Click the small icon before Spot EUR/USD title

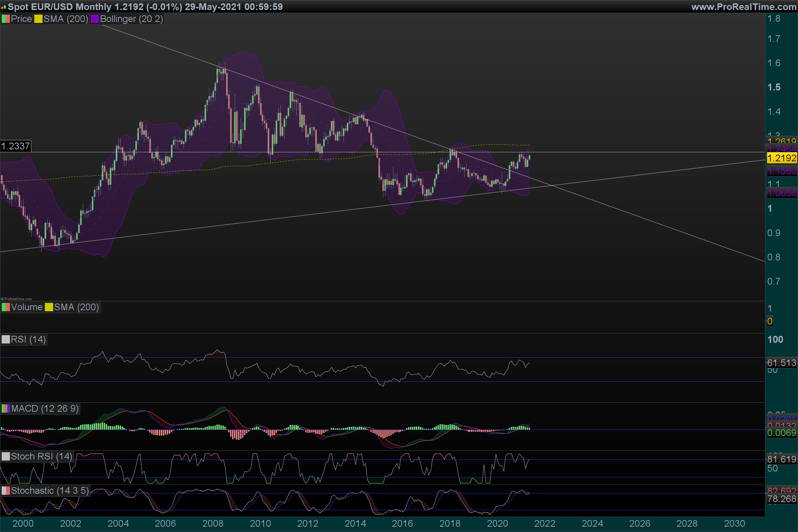click(x=3, y=7)
